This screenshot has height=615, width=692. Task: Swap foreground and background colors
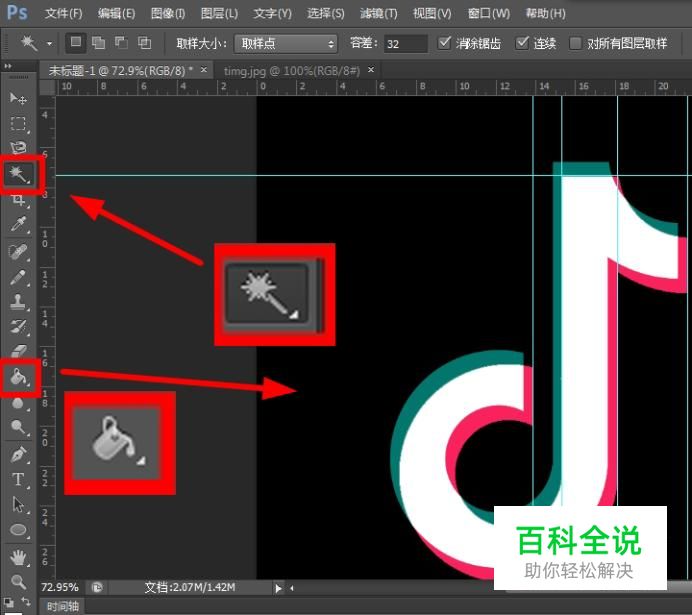26,601
